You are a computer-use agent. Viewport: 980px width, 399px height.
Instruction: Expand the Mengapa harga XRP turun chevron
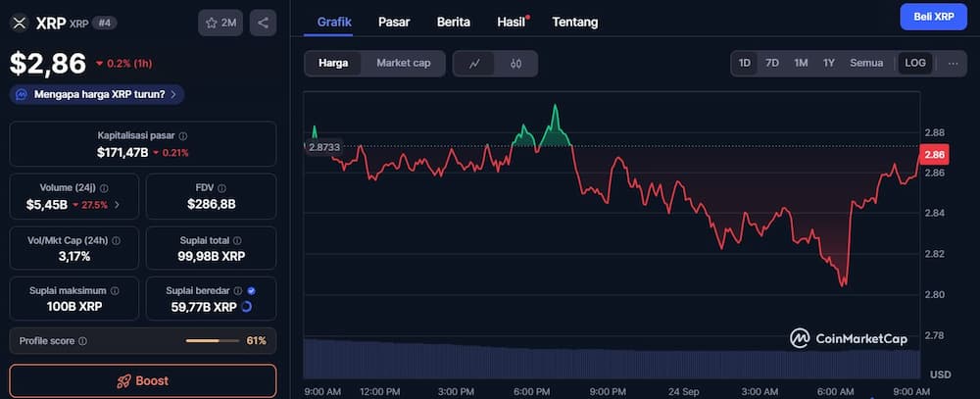pyautogui.click(x=173, y=94)
